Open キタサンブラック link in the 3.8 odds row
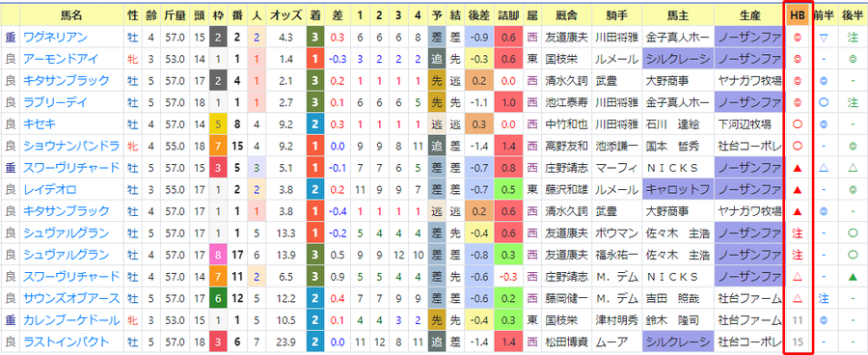Viewport: 868px width, 355px height. tap(66, 211)
